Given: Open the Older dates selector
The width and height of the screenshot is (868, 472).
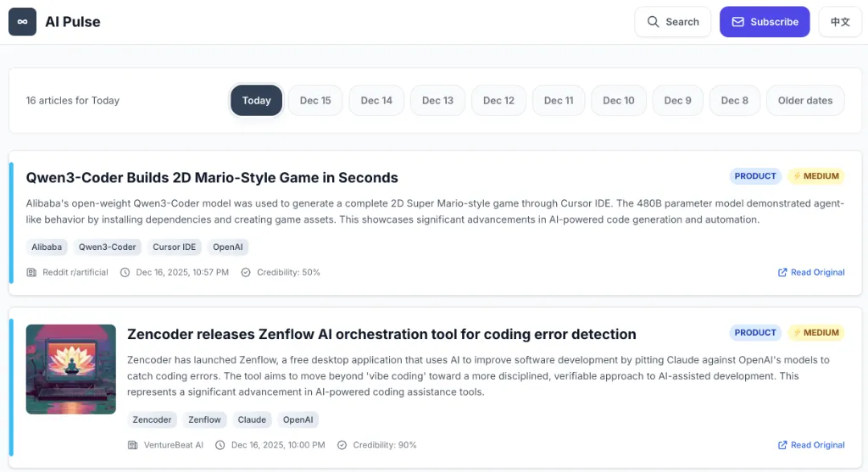Looking at the screenshot, I should [x=805, y=100].
